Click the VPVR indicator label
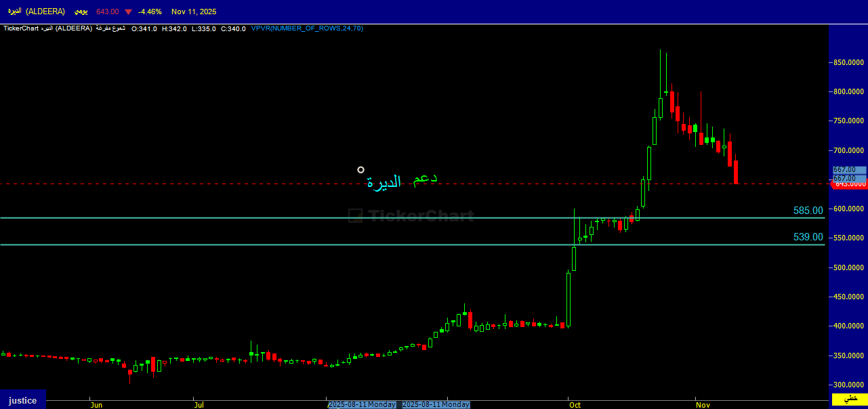The height and width of the screenshot is (409, 868). [306, 28]
